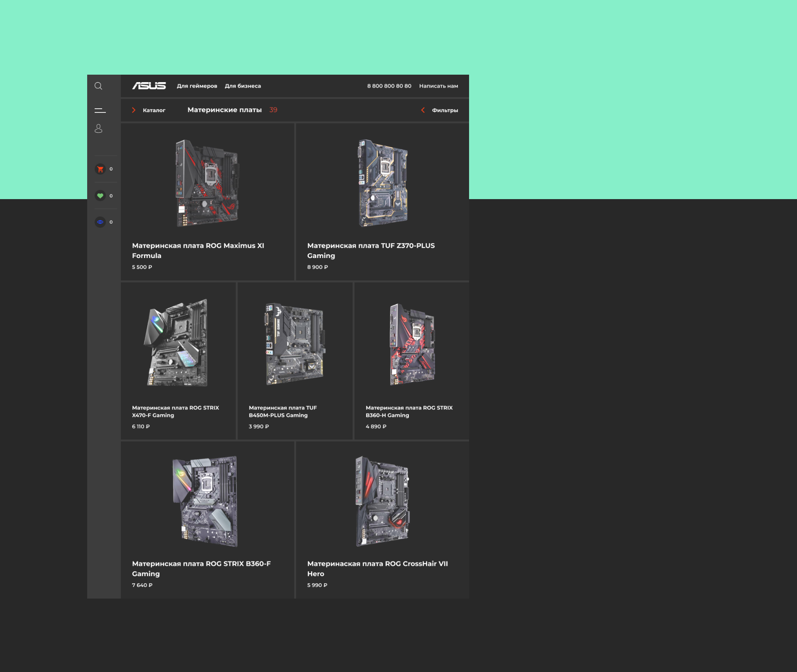Open ROG Maximus XI Formula product image

click(207, 183)
